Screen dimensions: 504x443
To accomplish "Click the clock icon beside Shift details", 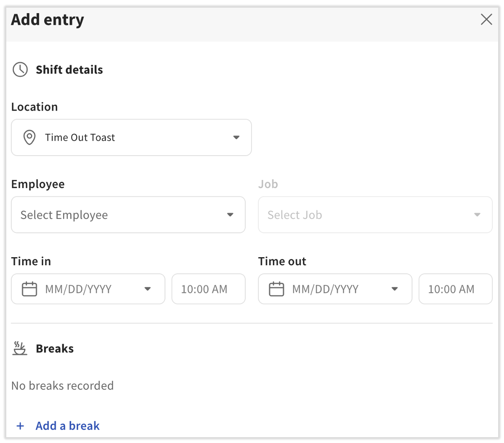I will pos(20,69).
